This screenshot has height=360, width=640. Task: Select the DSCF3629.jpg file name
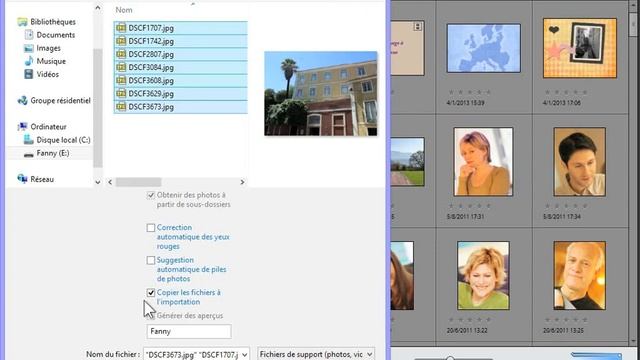pyautogui.click(x=151, y=93)
